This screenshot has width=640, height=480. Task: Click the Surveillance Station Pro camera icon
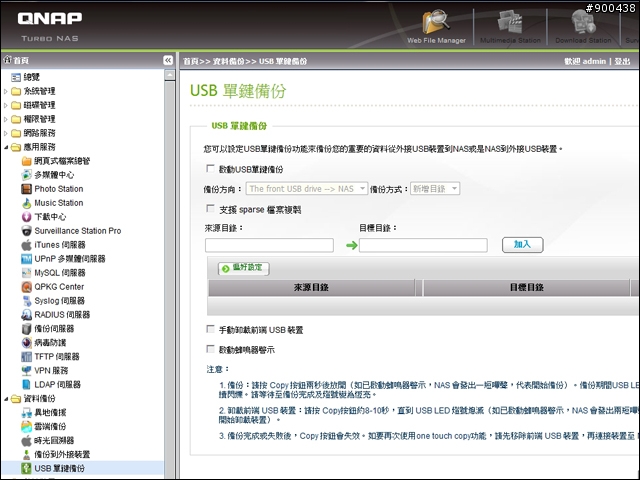27,231
